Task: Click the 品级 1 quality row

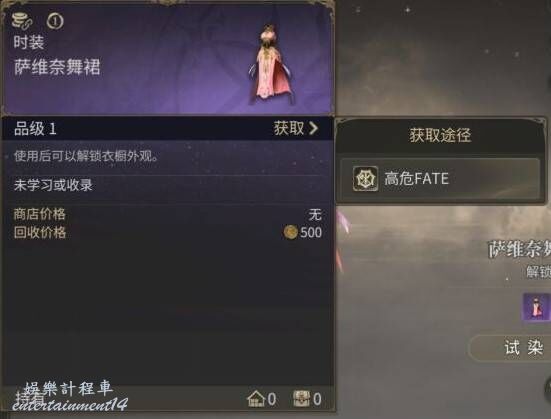Action: coord(167,128)
